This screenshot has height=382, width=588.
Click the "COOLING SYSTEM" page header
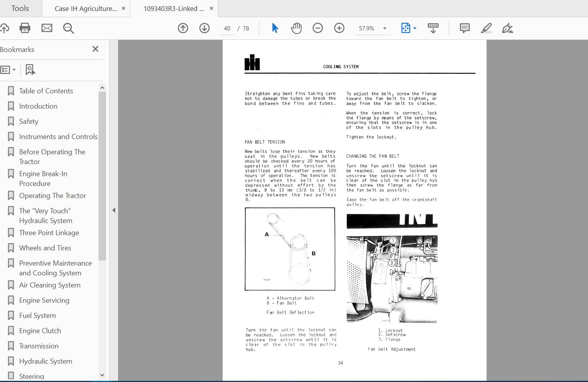341,66
